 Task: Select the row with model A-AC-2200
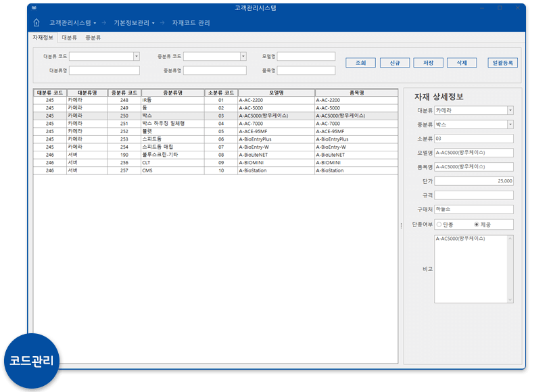pyautogui.click(x=216, y=100)
